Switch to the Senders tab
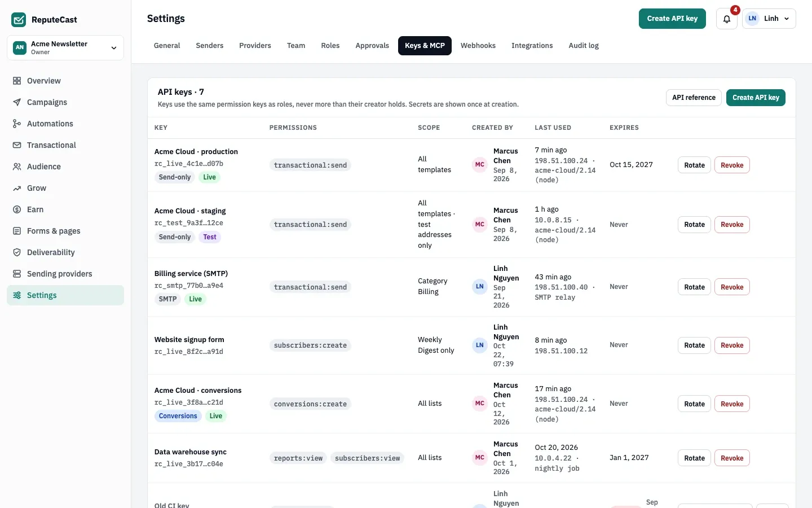This screenshot has width=812, height=508. click(210, 46)
